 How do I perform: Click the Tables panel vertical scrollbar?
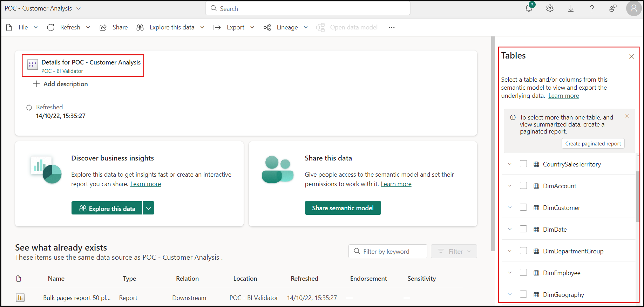637,196
